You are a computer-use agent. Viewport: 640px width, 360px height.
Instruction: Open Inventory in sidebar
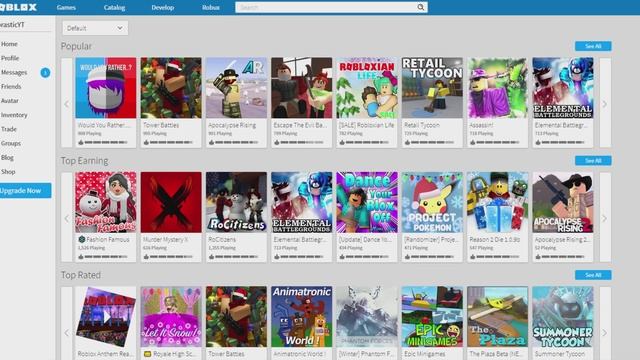tap(14, 115)
